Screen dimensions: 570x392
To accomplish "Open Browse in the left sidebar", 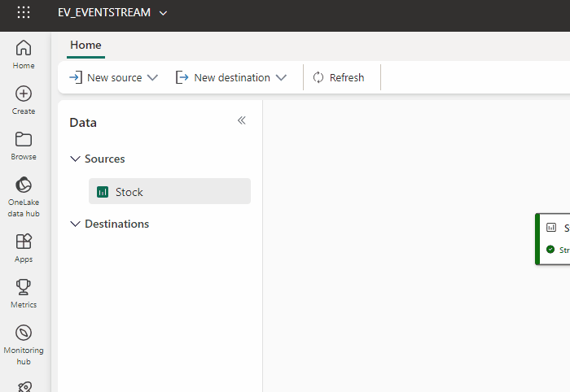I will [24, 146].
